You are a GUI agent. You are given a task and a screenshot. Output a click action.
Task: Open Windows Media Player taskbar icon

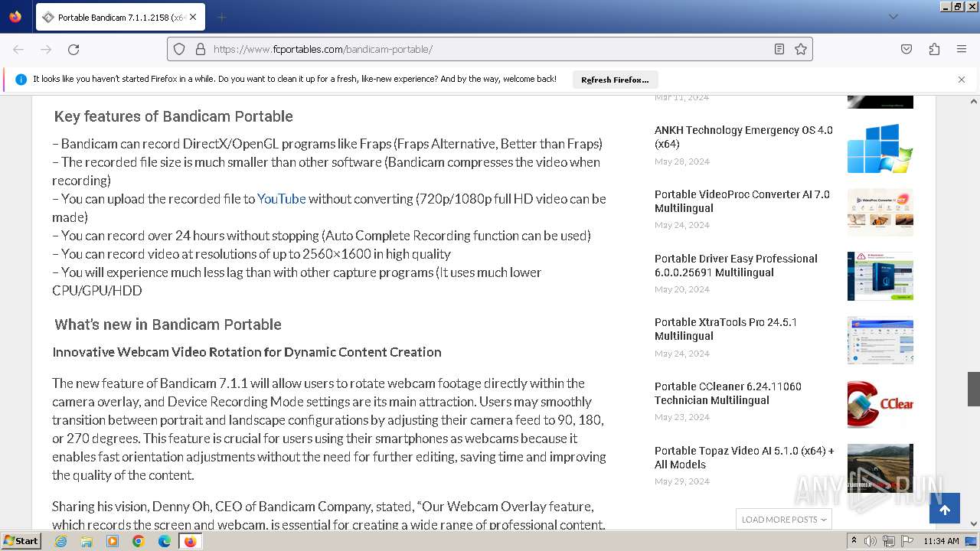click(113, 541)
